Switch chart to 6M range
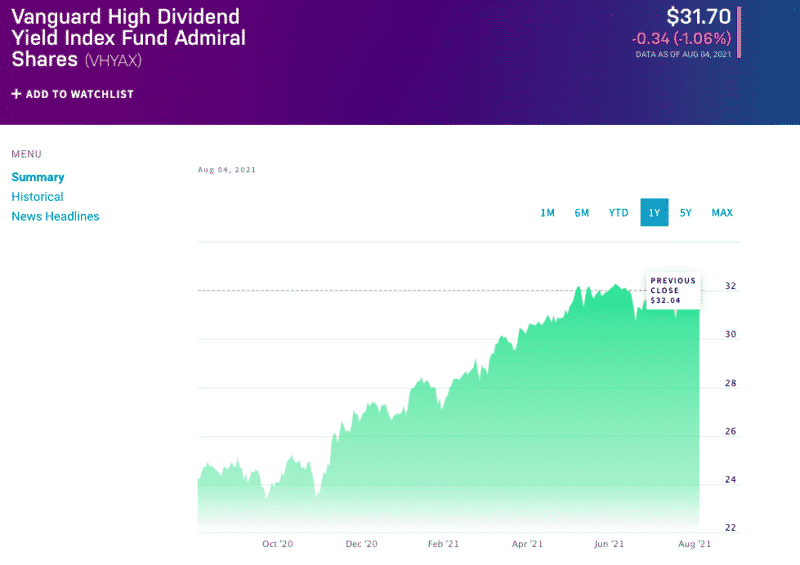The image size is (800, 565). coord(582,213)
